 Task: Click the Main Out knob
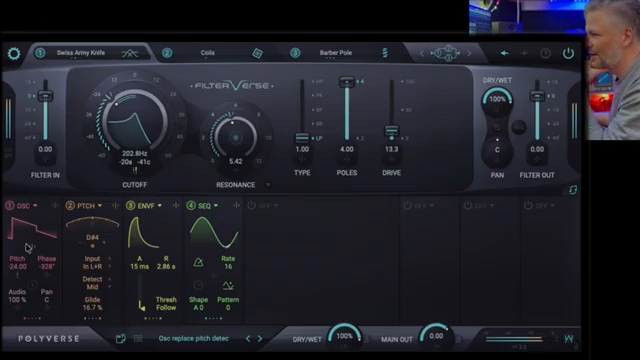pyautogui.click(x=436, y=336)
